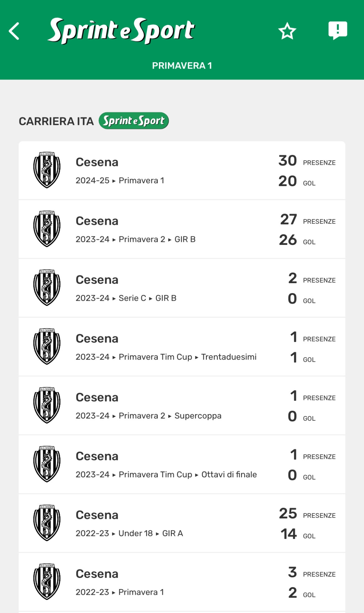Add to favorites with the star icon
The height and width of the screenshot is (613, 364).
(x=287, y=31)
